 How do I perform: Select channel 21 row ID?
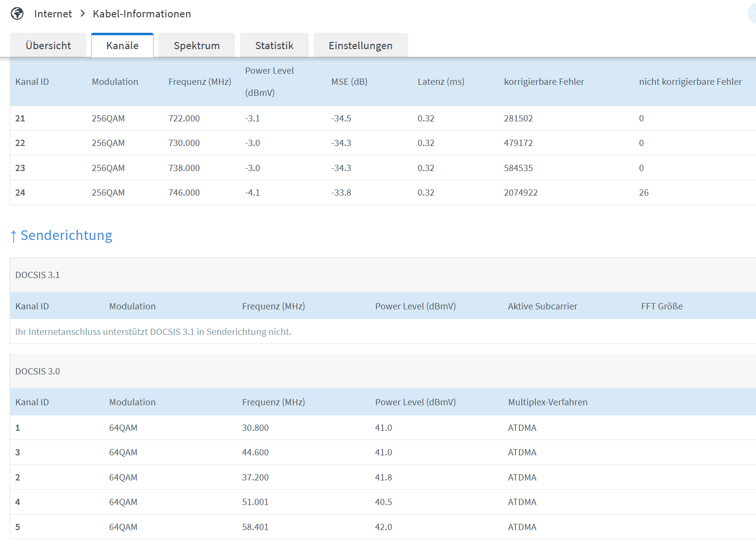(x=20, y=119)
